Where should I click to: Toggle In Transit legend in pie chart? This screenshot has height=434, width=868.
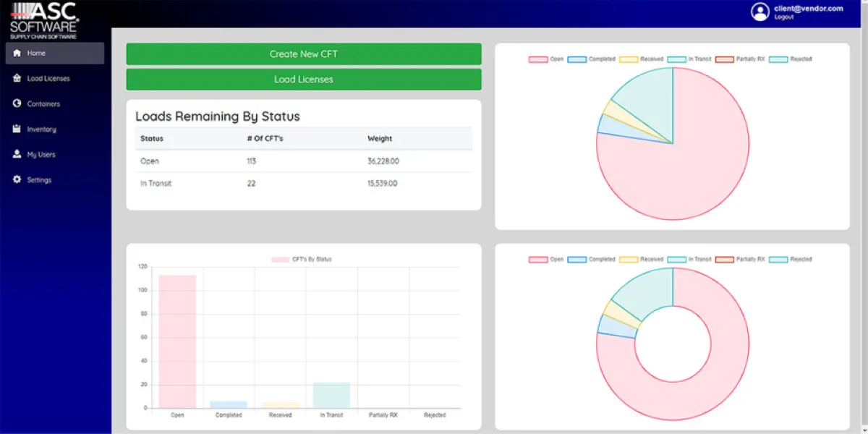point(689,59)
